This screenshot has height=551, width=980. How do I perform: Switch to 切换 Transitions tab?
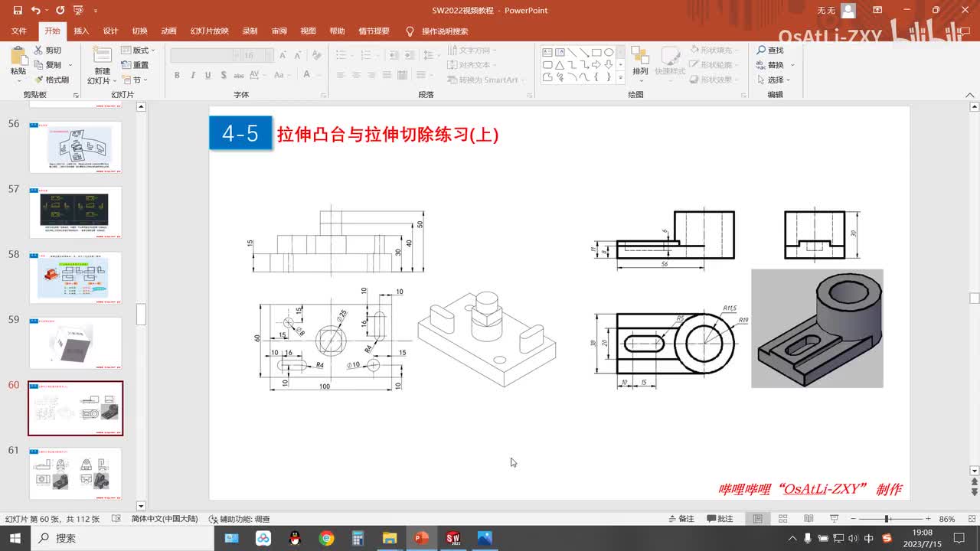(139, 31)
